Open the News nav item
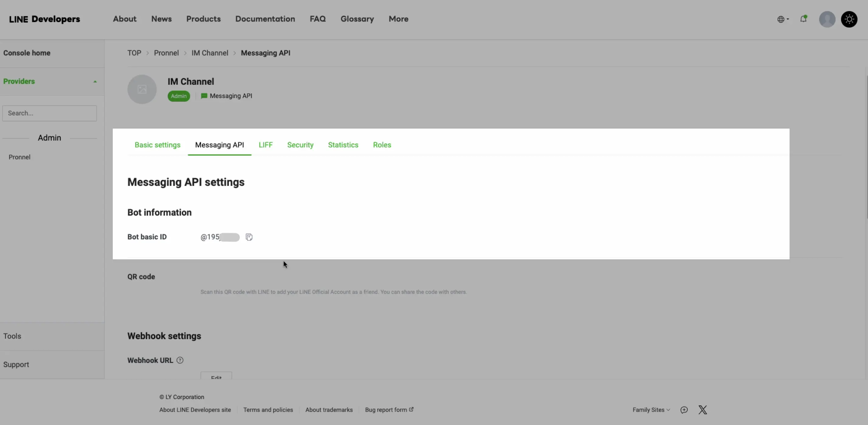Image resolution: width=868 pixels, height=425 pixels. 161,19
